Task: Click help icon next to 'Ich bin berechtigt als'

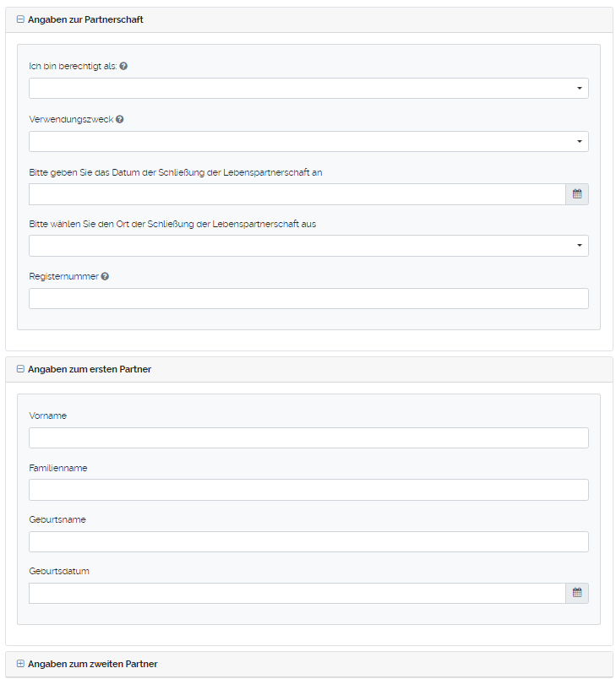Action: click(123, 66)
